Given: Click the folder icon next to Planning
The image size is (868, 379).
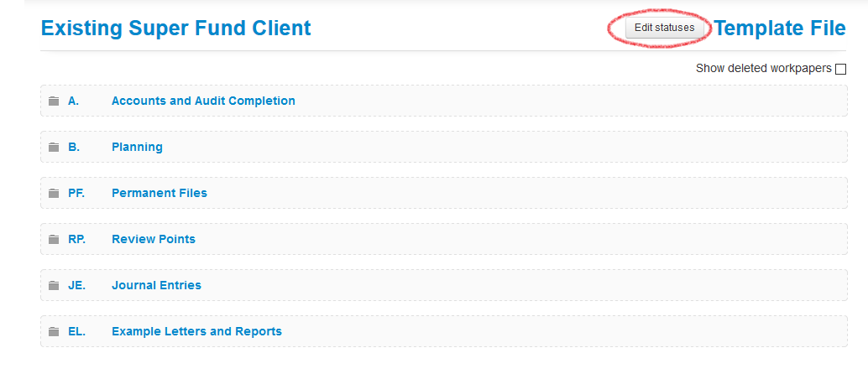Looking at the screenshot, I should (x=53, y=148).
